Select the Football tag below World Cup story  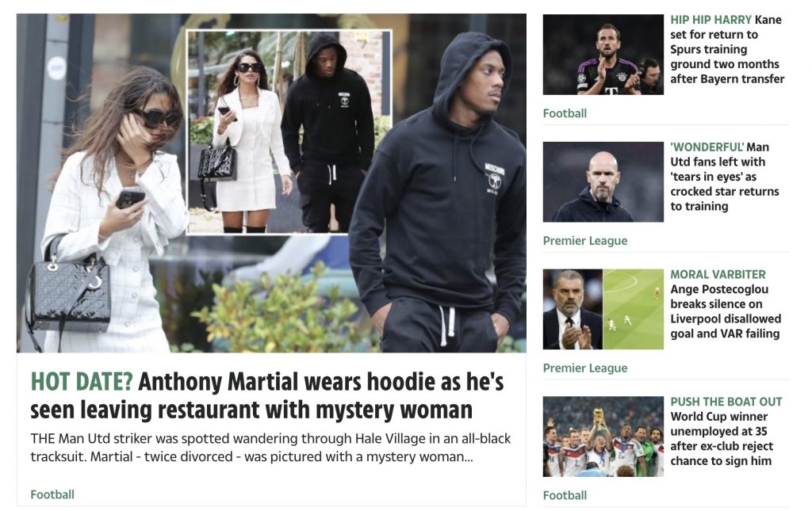(565, 495)
